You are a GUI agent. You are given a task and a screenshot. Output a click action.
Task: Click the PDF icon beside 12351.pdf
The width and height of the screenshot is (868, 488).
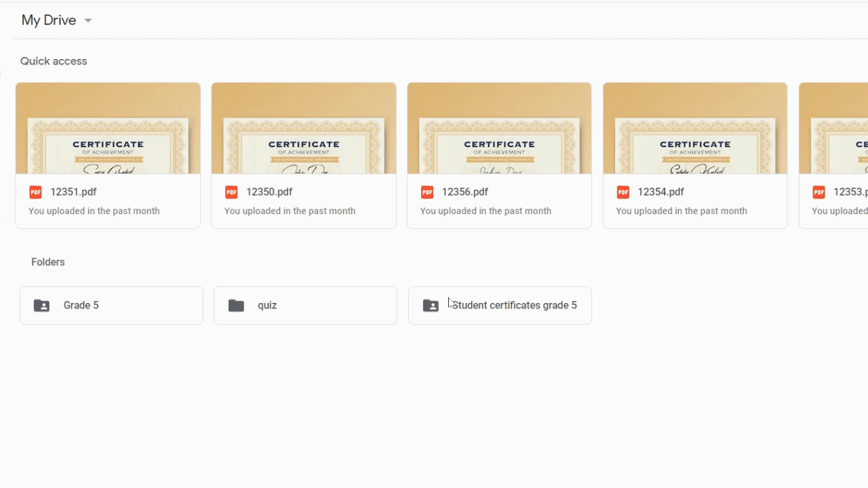(x=35, y=192)
